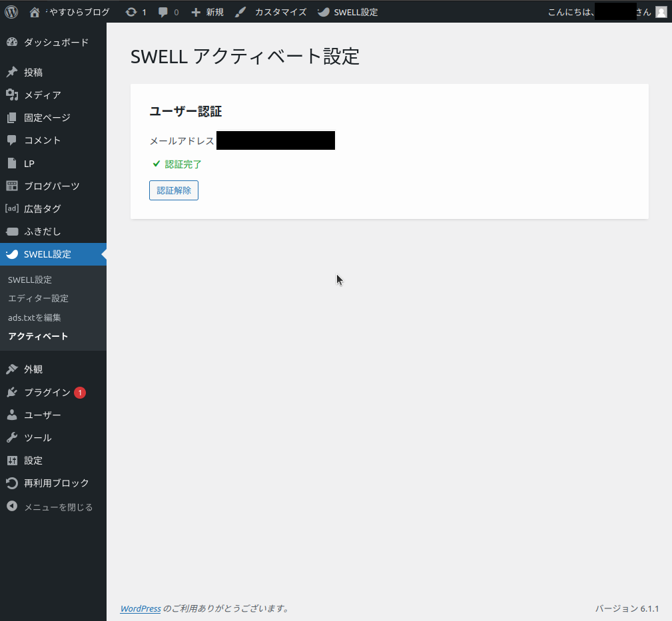This screenshot has height=621, width=672.
Task: Click the ブログパーツ layout icon
Action: 12,186
